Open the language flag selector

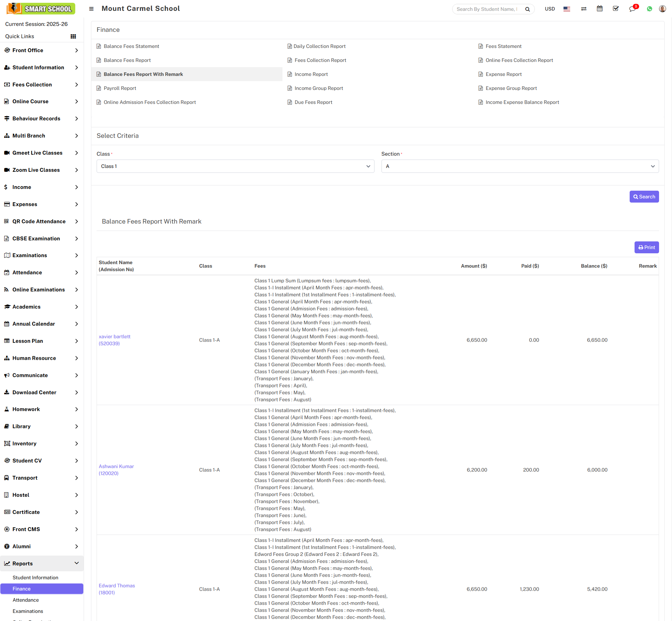pyautogui.click(x=567, y=9)
